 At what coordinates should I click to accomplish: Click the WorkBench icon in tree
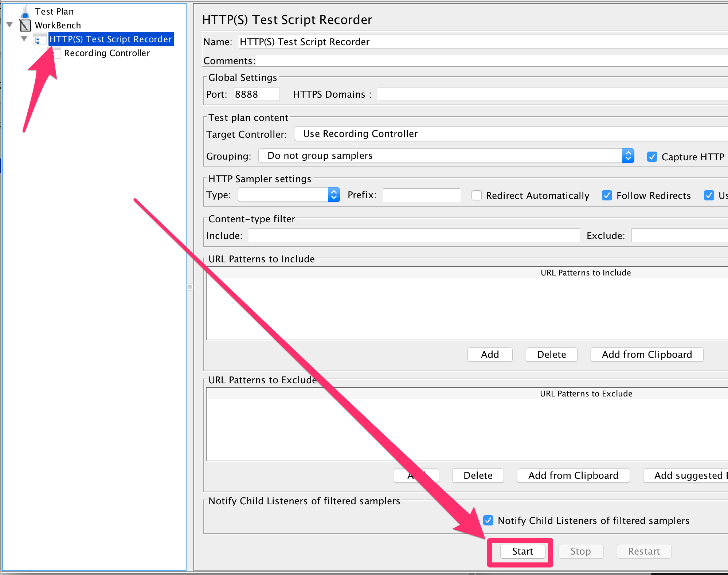(x=25, y=25)
